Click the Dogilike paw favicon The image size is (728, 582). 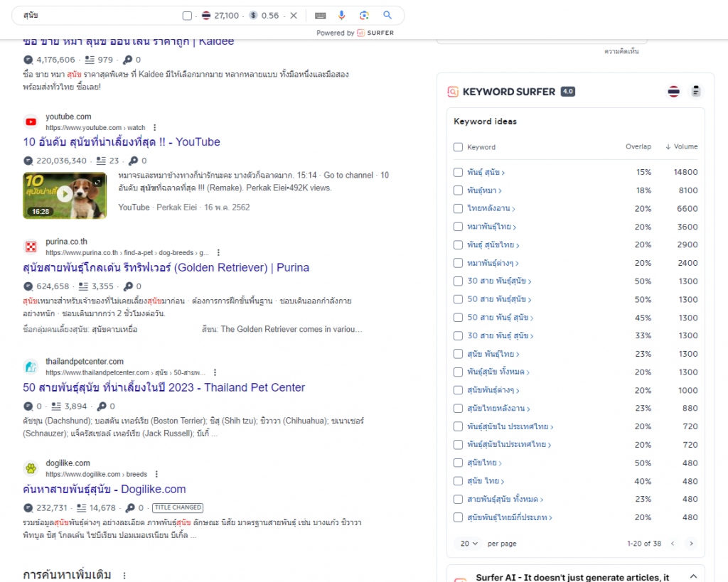31,468
